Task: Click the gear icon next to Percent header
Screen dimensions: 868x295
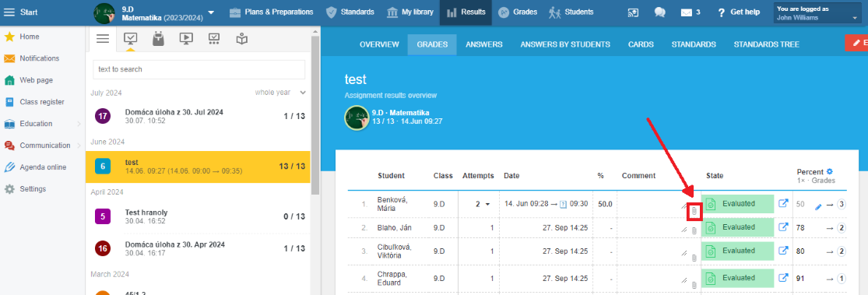Action: [829, 171]
